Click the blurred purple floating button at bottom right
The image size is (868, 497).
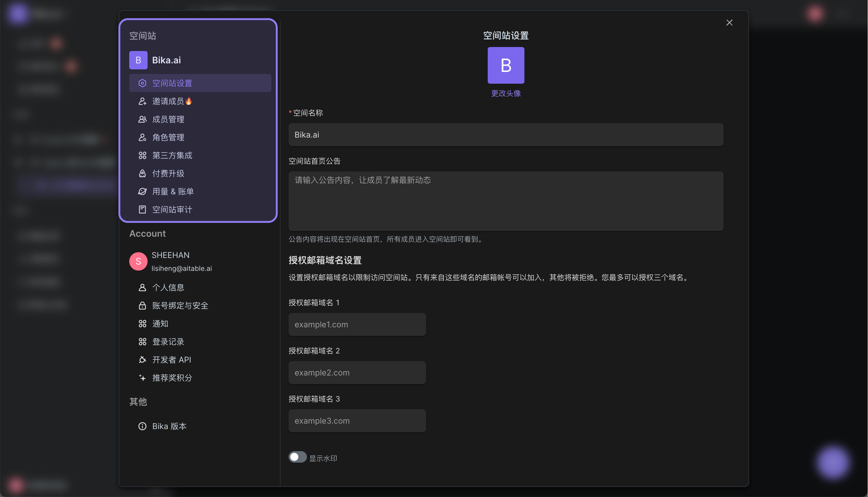tap(833, 463)
